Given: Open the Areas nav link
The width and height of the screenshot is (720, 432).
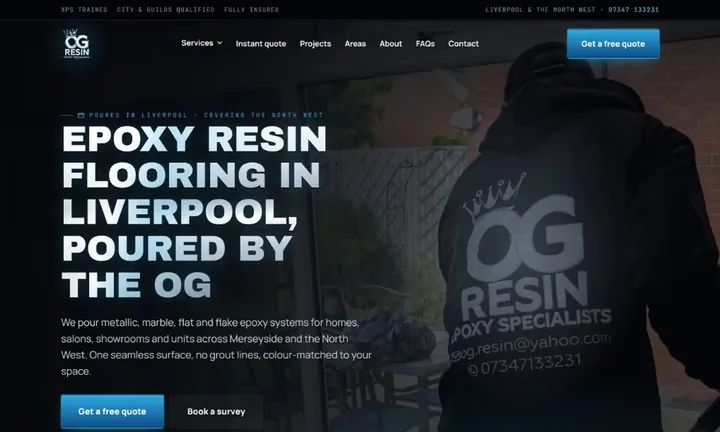Looking at the screenshot, I should [355, 44].
